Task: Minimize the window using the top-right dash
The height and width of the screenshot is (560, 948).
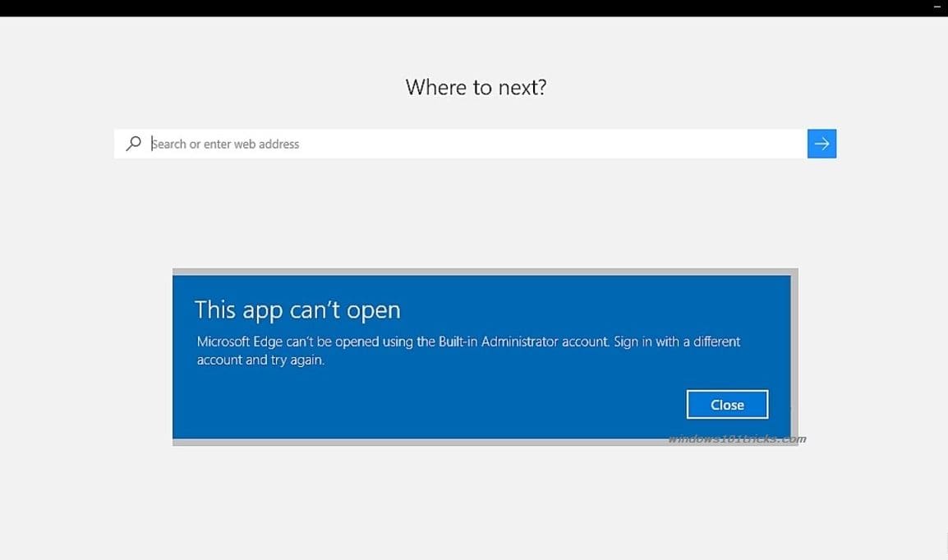Action: coord(937,7)
